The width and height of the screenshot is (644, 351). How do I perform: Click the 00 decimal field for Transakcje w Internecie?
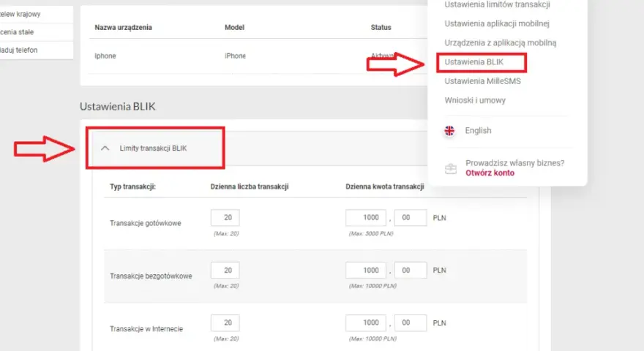(411, 323)
